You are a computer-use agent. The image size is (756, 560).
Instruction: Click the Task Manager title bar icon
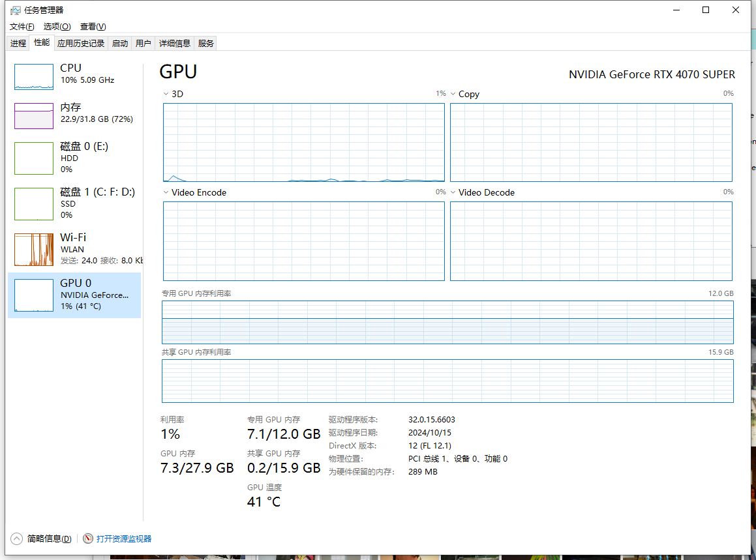coord(15,10)
